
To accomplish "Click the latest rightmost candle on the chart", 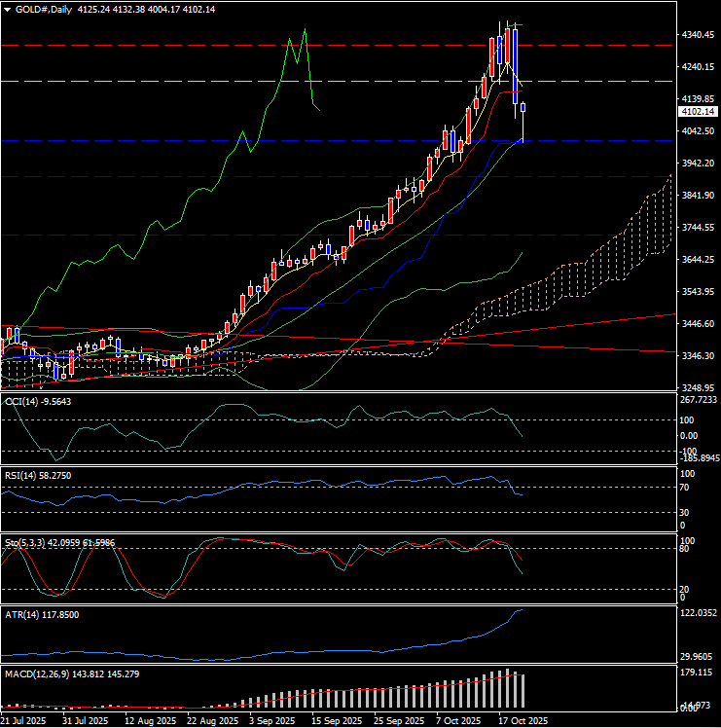I will pyautogui.click(x=523, y=109).
